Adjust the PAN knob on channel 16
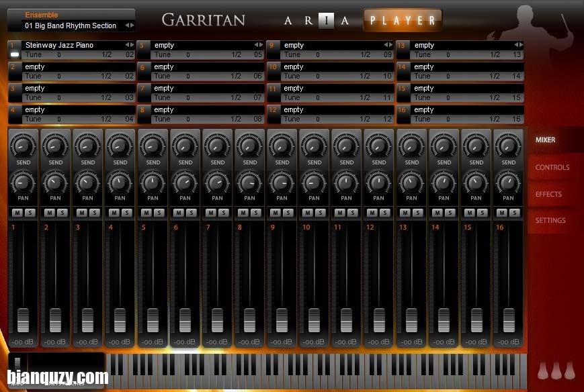This screenshot has width=584, height=392. tap(508, 182)
